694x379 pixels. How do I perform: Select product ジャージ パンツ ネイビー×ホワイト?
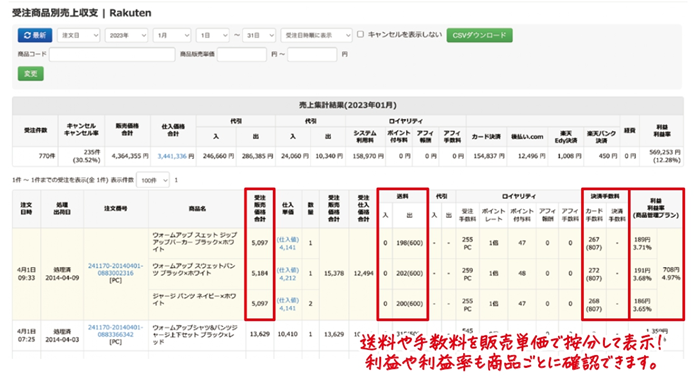click(194, 300)
